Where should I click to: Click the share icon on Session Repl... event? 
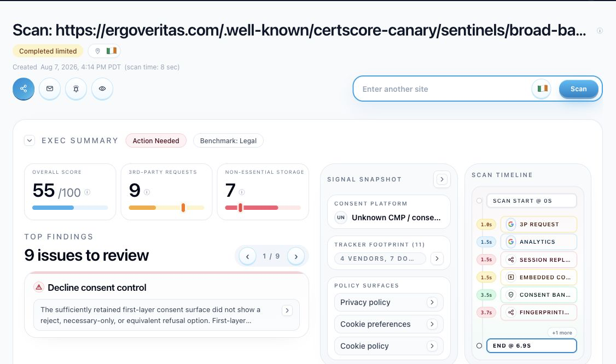511,260
